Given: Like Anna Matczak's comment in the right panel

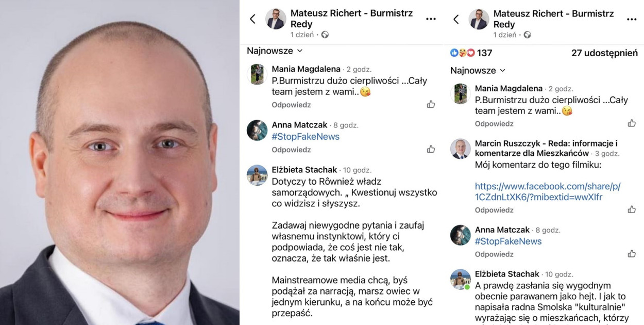Looking at the screenshot, I should coord(632,254).
